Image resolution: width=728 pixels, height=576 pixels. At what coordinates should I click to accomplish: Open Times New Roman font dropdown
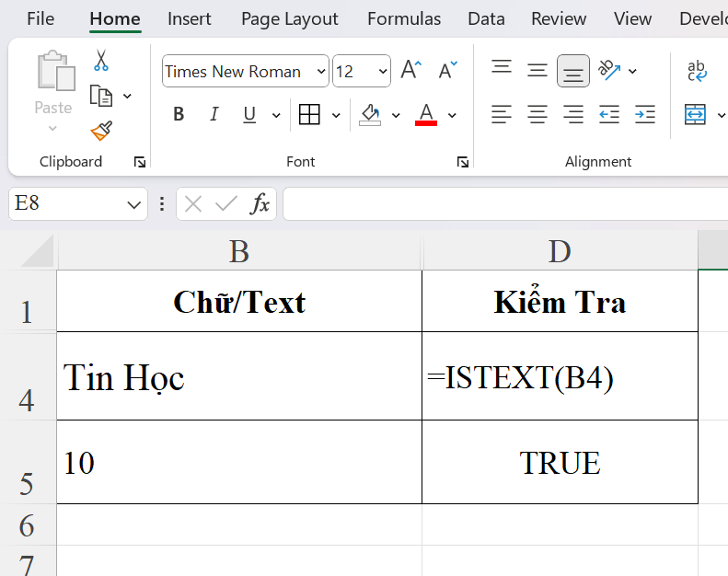(321, 72)
